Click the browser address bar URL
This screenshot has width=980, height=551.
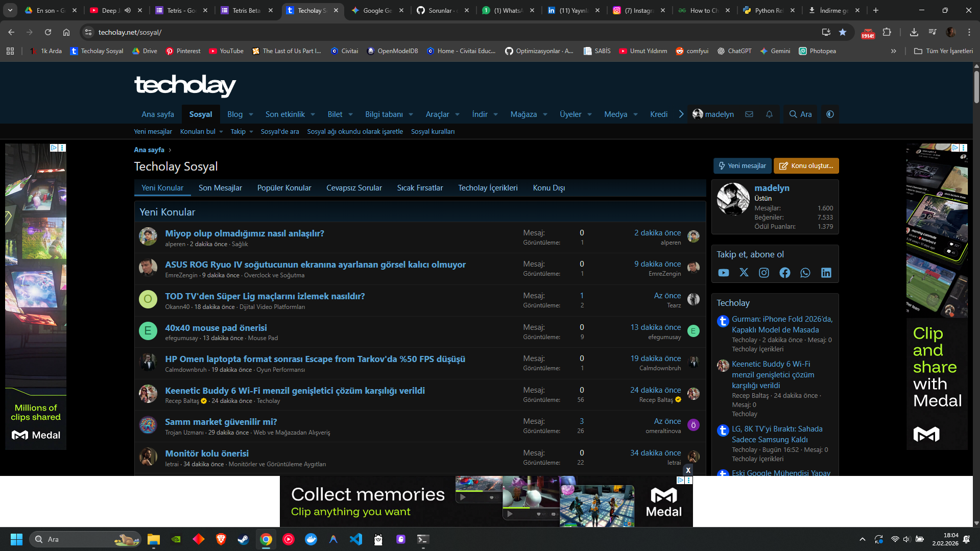[x=130, y=32]
